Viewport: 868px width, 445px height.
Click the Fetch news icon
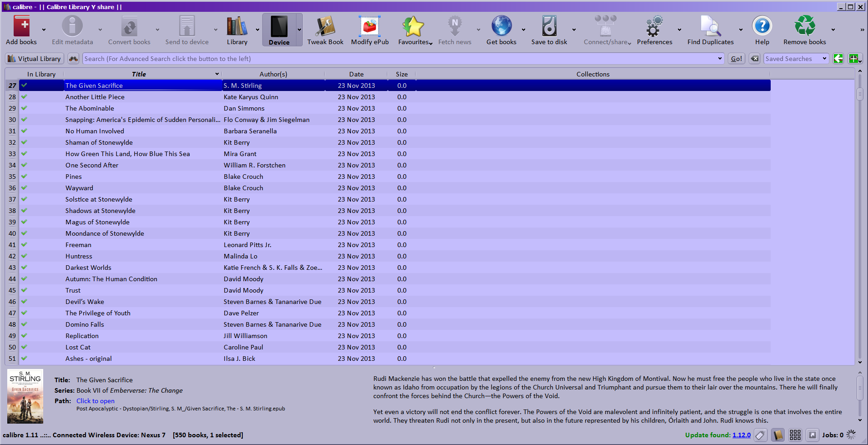click(x=455, y=26)
